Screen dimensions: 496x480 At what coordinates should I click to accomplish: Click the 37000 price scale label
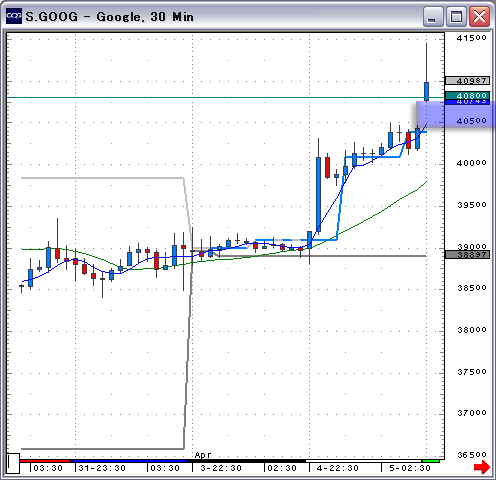(471, 413)
